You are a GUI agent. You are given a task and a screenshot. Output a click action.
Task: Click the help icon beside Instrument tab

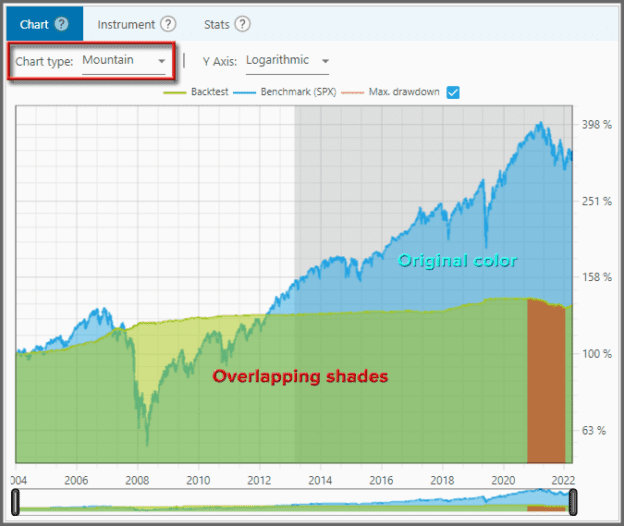168,24
